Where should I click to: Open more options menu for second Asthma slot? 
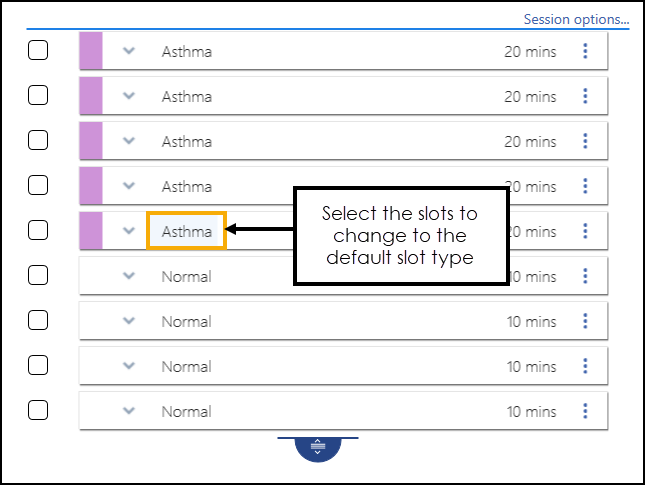click(585, 96)
